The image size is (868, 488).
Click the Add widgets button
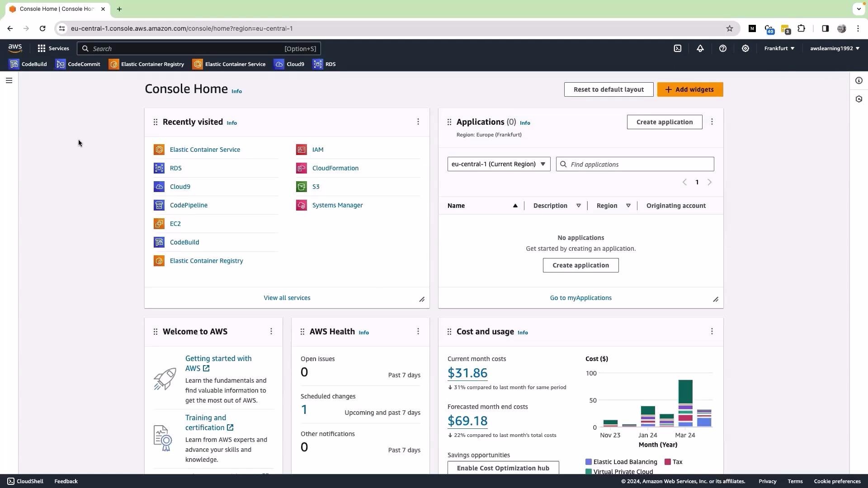click(x=690, y=89)
